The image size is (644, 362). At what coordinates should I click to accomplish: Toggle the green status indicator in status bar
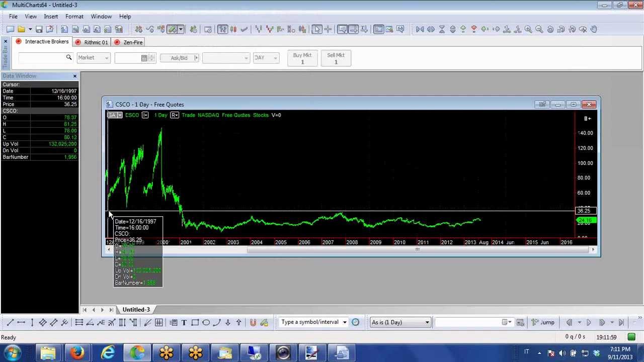click(x=631, y=337)
